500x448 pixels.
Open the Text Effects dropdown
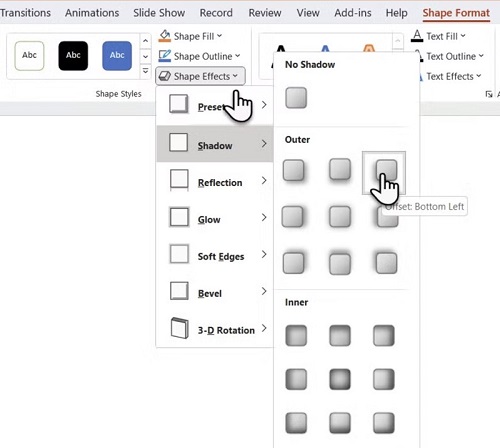[450, 76]
